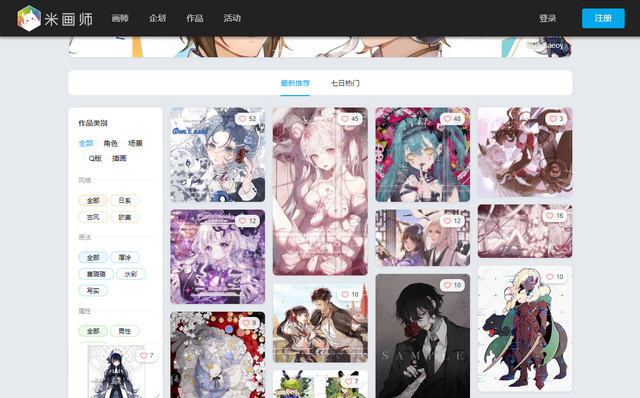Open the tall pink-haired girl artwork thumbnail
The height and width of the screenshot is (398, 640).
tap(320, 191)
